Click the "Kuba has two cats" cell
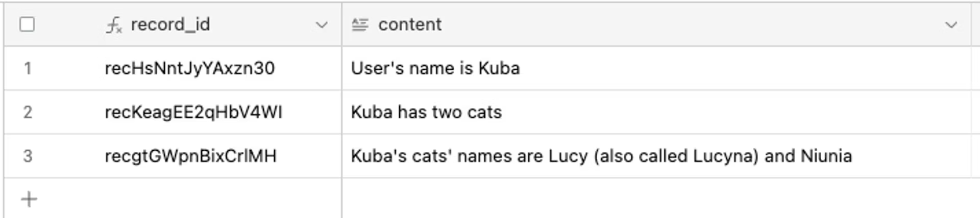This screenshot has width=980, height=218. coord(426,112)
